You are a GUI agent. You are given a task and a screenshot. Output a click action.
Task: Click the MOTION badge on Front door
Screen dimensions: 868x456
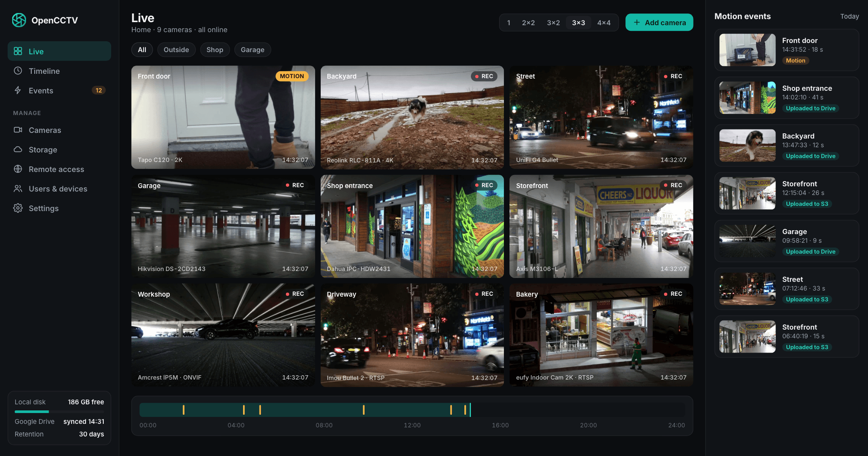click(292, 76)
